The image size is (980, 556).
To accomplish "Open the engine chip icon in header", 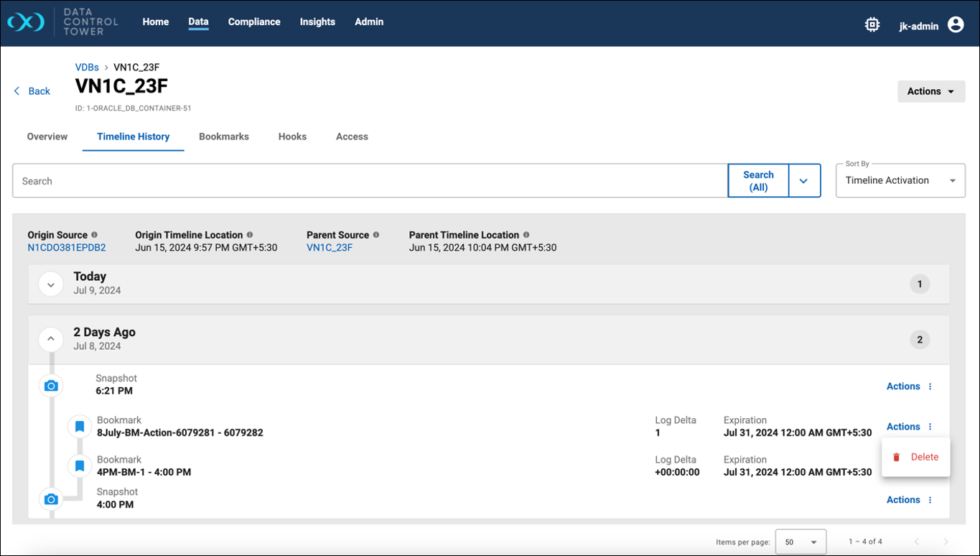I will [872, 25].
